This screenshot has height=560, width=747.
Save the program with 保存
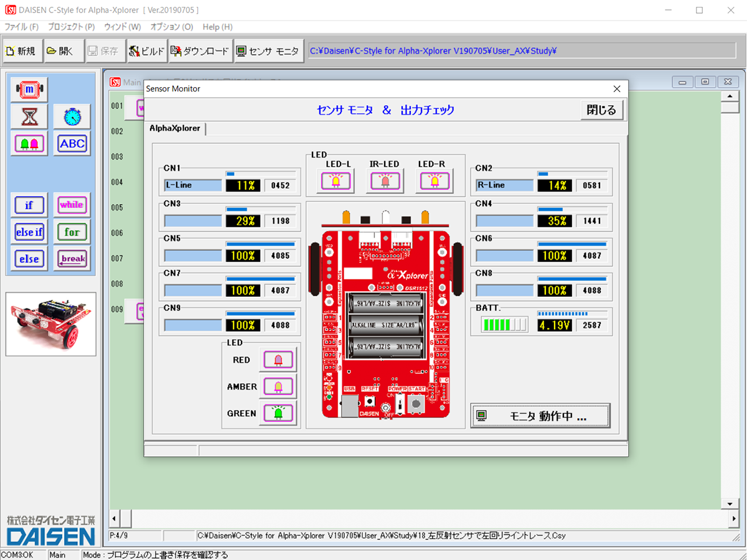(104, 51)
